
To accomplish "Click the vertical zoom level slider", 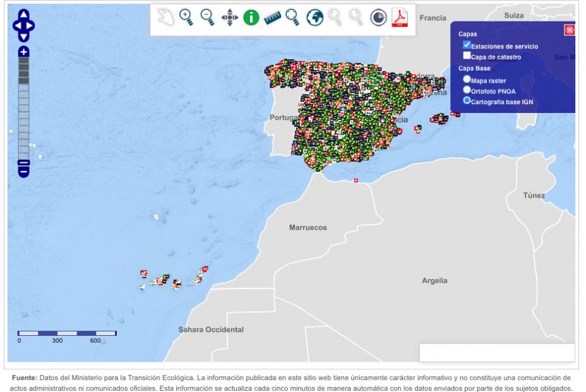I will click(x=23, y=107).
